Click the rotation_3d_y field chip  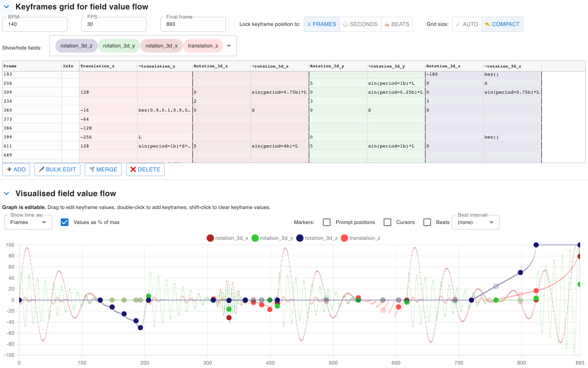119,46
